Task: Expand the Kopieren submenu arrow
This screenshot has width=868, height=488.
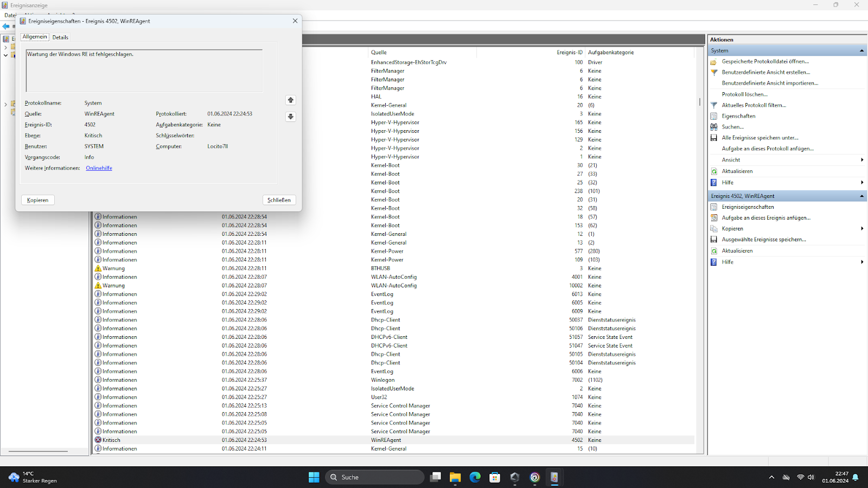Action: pos(862,229)
